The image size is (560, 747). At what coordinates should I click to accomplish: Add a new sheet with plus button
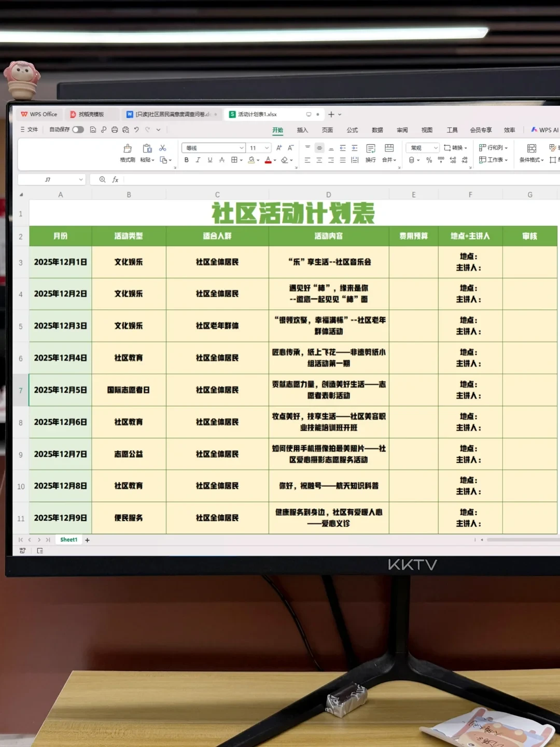click(x=87, y=540)
